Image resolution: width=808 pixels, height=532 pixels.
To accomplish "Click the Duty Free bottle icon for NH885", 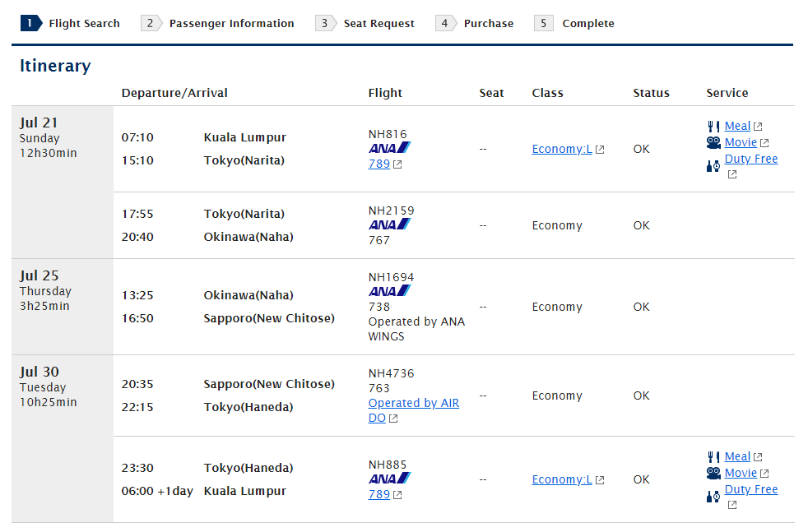I will point(713,497).
